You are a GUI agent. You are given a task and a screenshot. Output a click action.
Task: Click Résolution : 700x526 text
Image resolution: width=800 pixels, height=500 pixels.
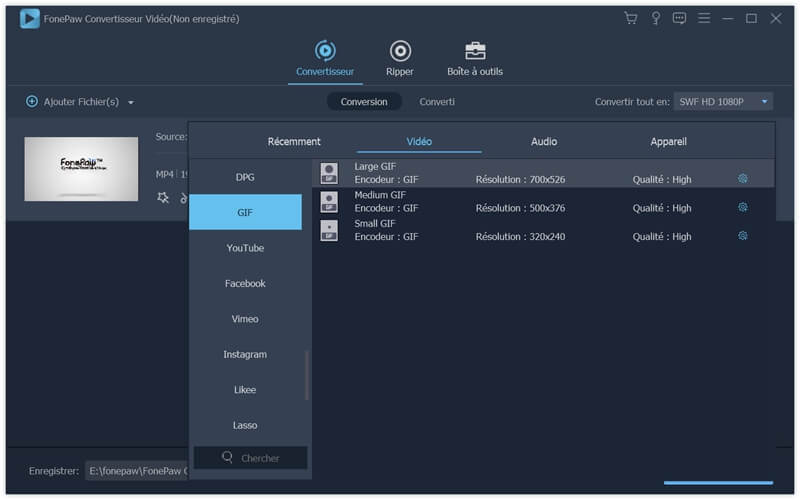pos(520,180)
